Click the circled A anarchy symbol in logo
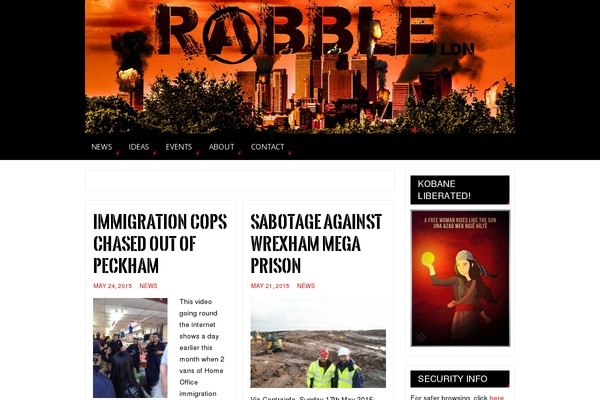600x400 pixels. (x=232, y=35)
